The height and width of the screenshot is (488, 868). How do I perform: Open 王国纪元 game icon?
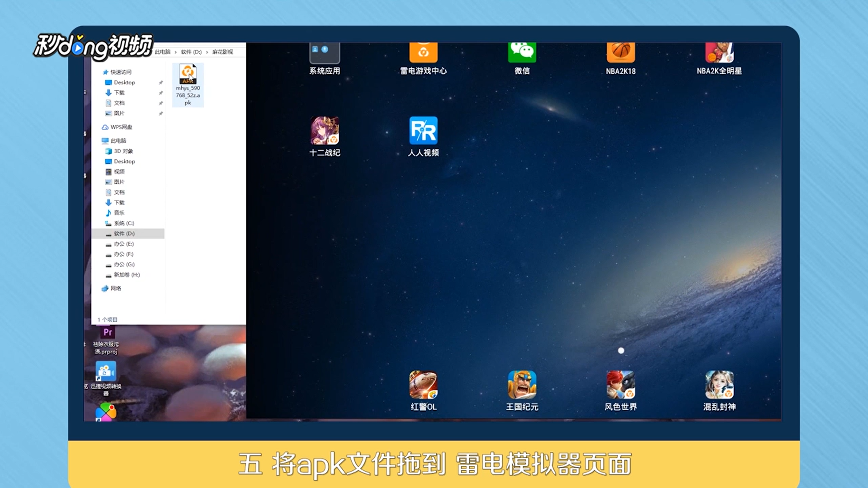coord(522,385)
